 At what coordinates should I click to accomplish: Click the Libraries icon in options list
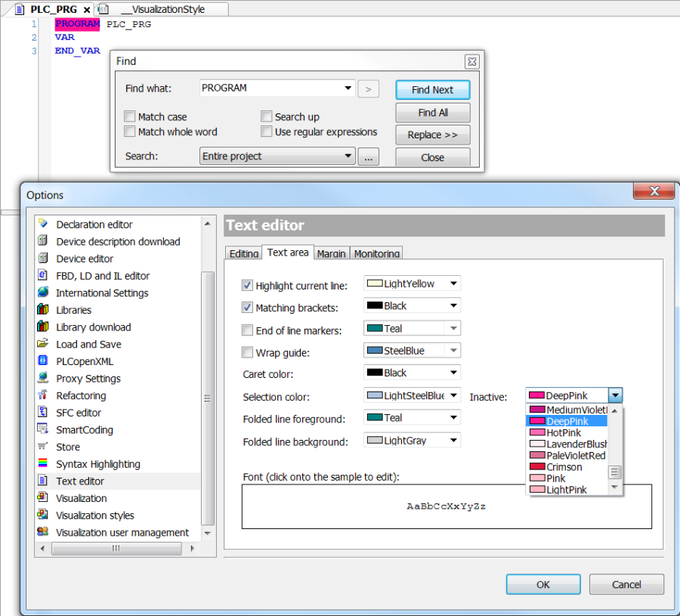[x=43, y=310]
